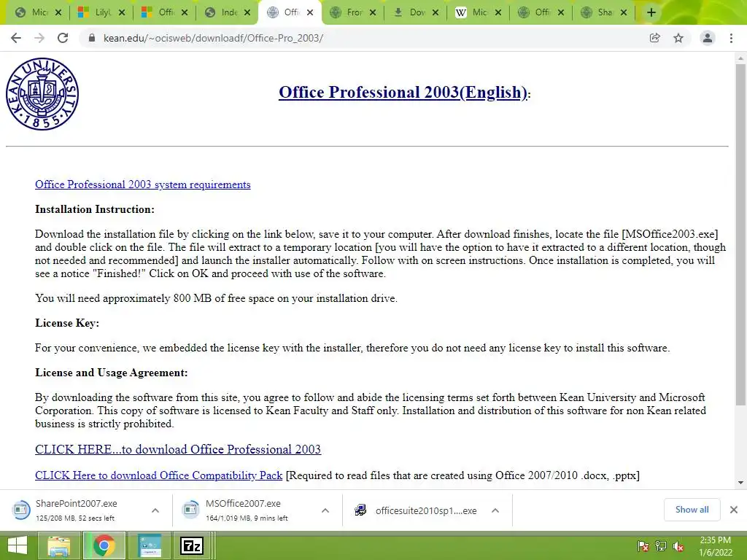747x560 pixels.
Task: Open a new browser tab
Action: pos(651,12)
